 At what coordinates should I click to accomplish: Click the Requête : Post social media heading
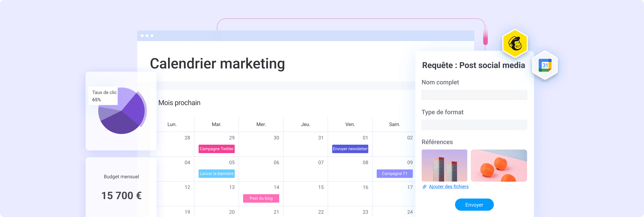point(473,65)
